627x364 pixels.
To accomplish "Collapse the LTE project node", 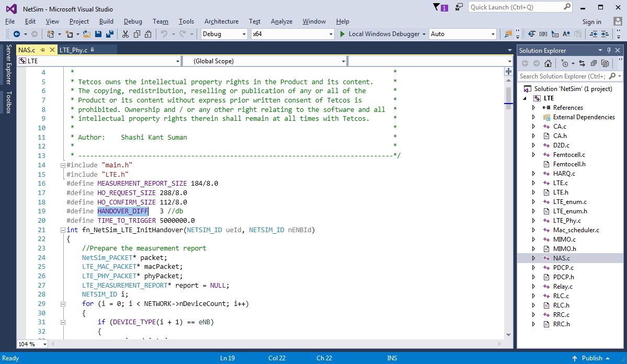I will 525,98.
